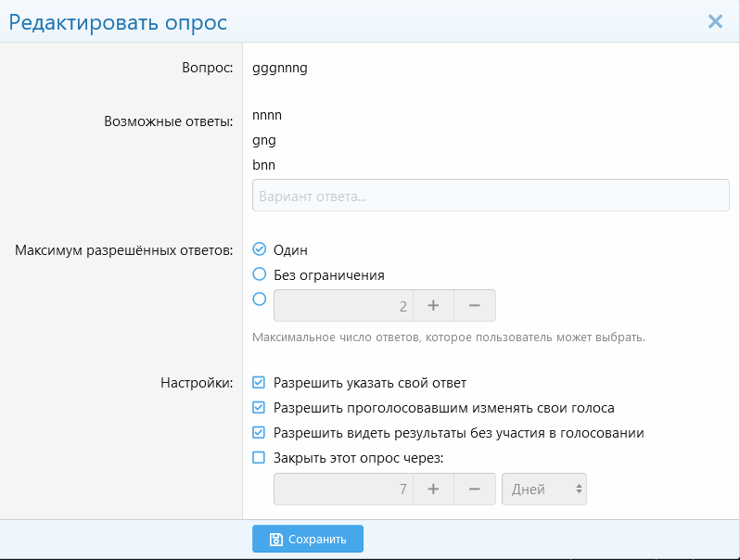Click the max answers number field showing 2
This screenshot has width=740, height=560.
[x=343, y=305]
